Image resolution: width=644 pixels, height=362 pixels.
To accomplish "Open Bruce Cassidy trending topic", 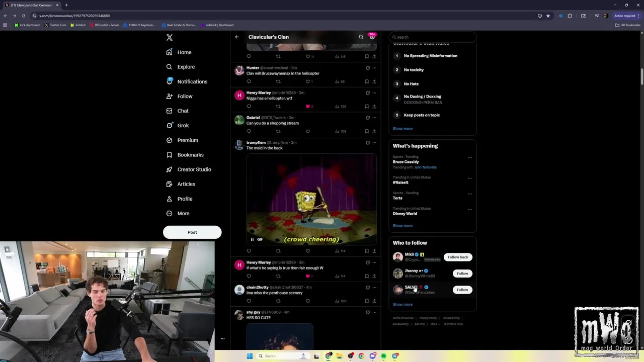I will tap(406, 162).
